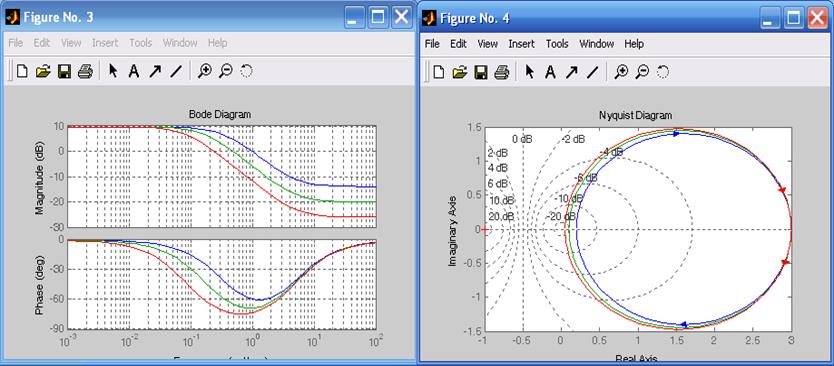Click blue arrowhead at bottom of Nyquist curve

coord(684,324)
